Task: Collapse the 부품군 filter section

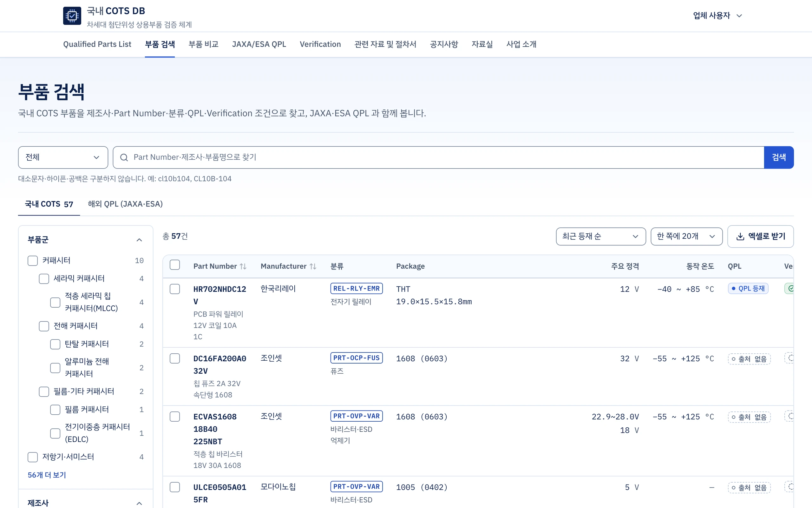Action: tap(139, 240)
